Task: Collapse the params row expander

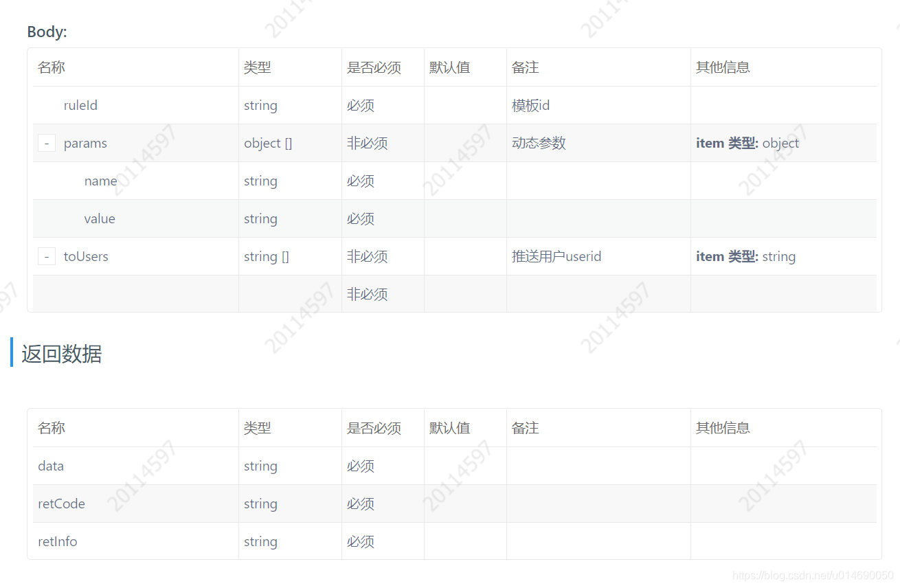Action: (x=46, y=143)
